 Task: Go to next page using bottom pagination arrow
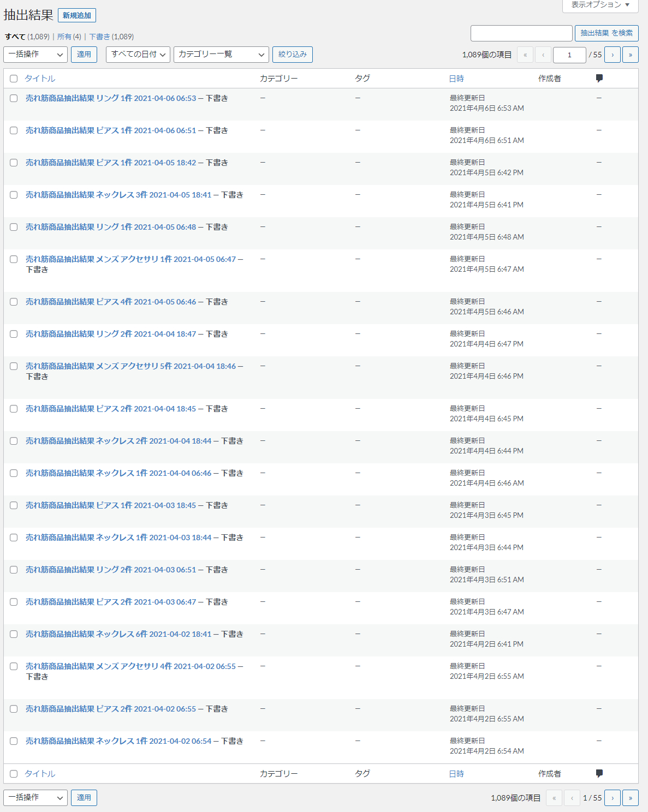pos(613,798)
